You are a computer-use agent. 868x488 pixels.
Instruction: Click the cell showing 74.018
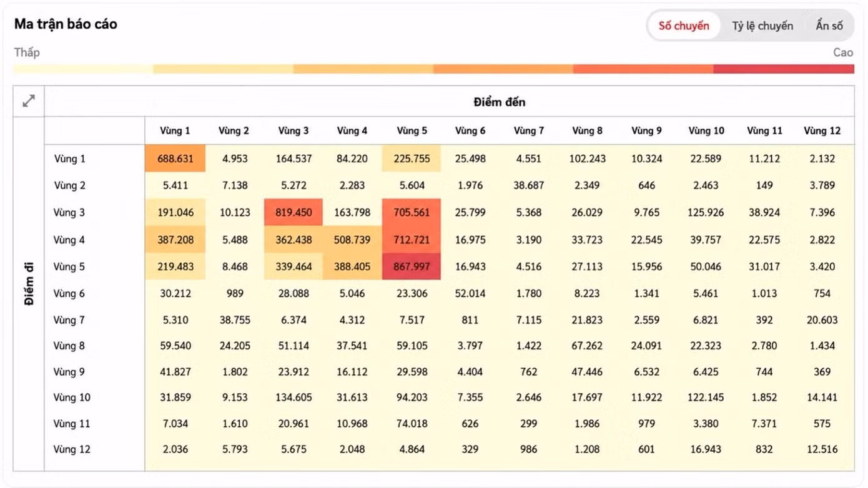tap(412, 424)
